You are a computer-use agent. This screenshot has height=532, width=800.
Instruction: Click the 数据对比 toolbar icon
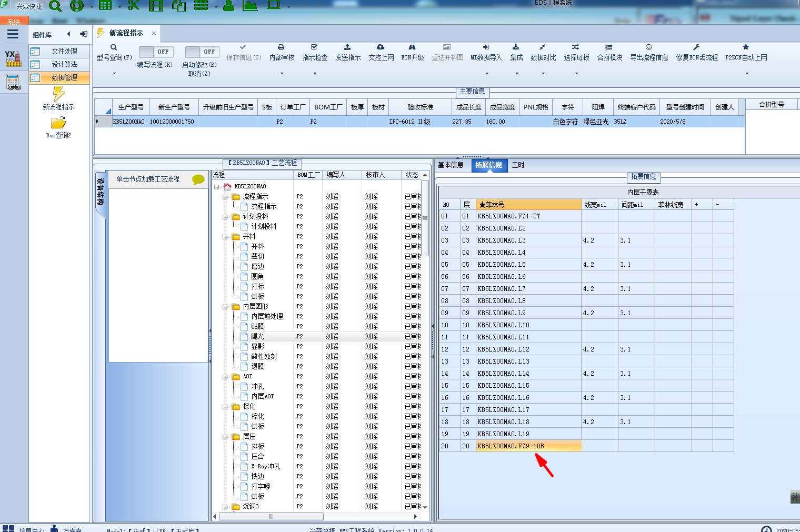coord(543,48)
